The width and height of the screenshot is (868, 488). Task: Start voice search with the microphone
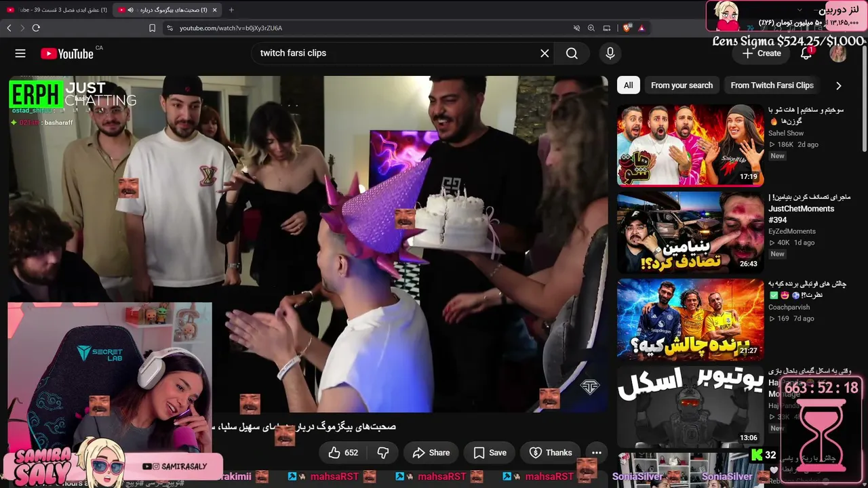[x=610, y=54]
